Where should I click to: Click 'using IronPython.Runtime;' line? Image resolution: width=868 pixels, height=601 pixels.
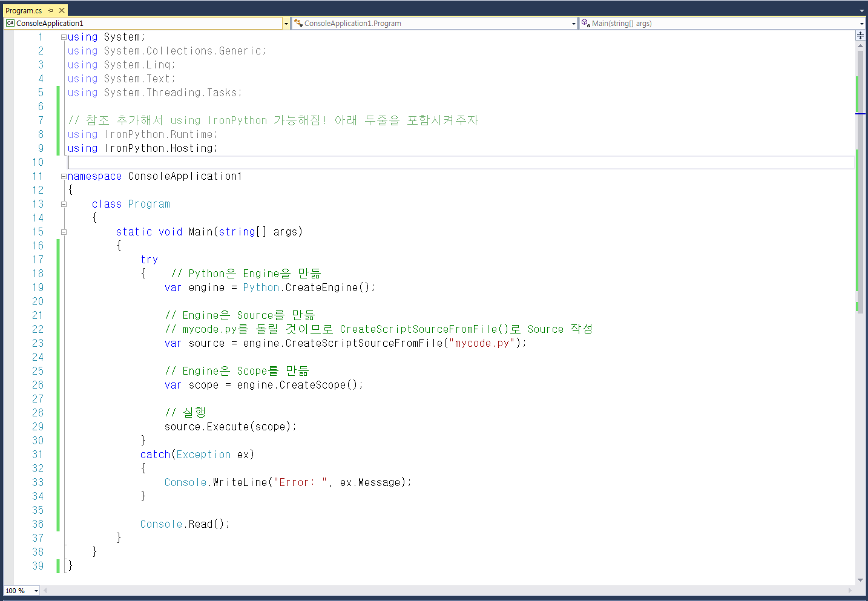pos(143,134)
